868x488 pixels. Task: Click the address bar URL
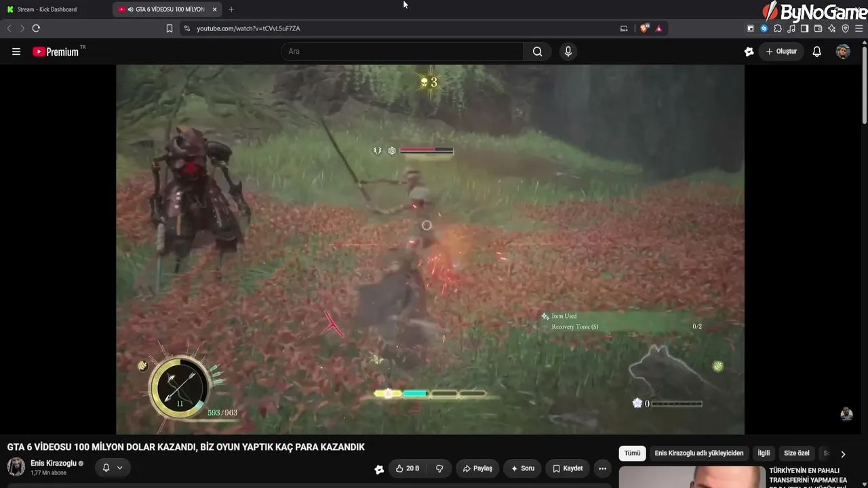[x=248, y=28]
